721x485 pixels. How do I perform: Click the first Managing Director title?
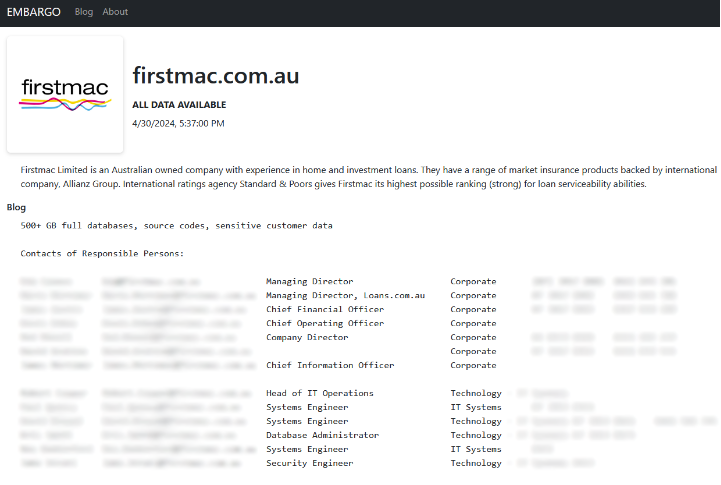(x=309, y=282)
